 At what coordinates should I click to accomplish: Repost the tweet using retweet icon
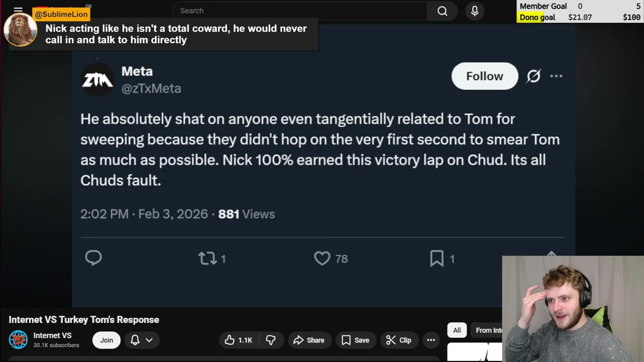[207, 258]
